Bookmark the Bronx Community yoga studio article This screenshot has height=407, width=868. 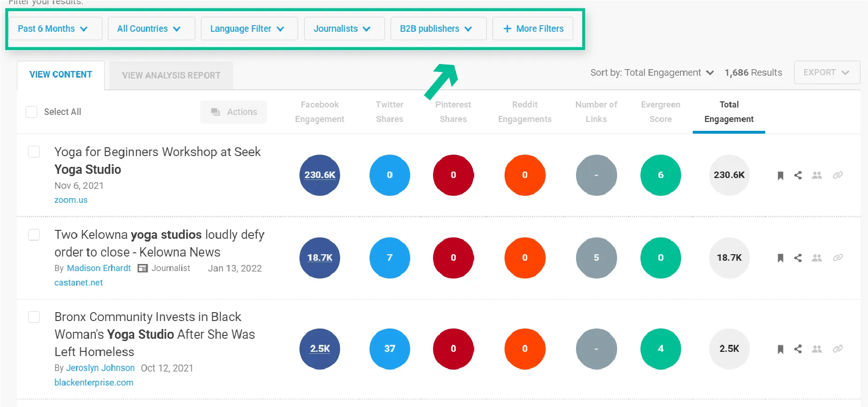click(780, 349)
